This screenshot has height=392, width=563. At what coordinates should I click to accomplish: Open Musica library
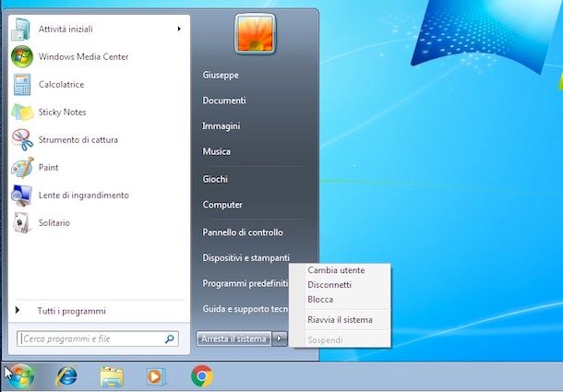tap(217, 151)
